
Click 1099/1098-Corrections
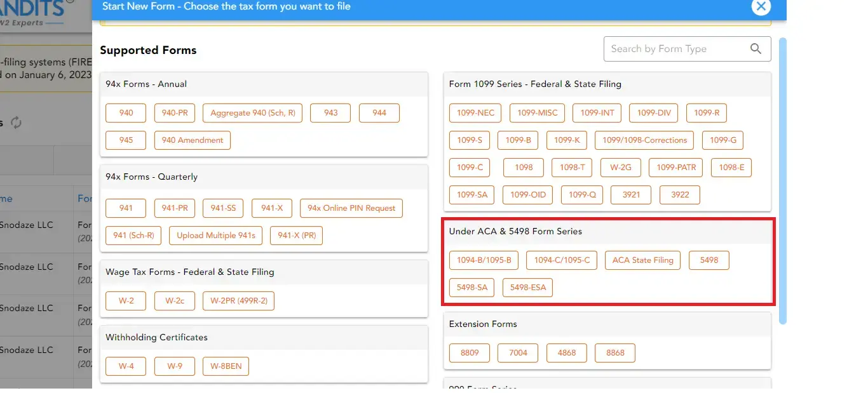(x=644, y=140)
